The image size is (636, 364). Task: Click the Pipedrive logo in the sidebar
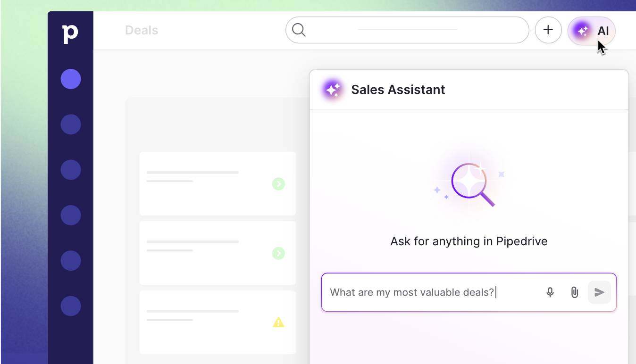[70, 34]
